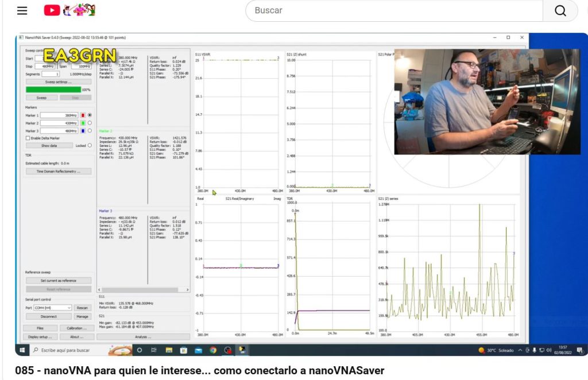Click the Span field 100MHz

[81, 67]
